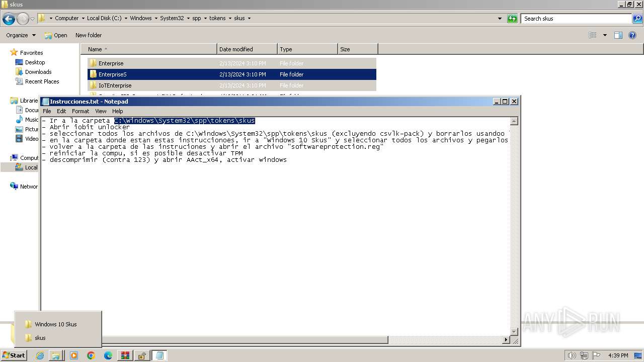Launch Windows Media Player from taskbar
644x362 pixels.
[x=74, y=355]
